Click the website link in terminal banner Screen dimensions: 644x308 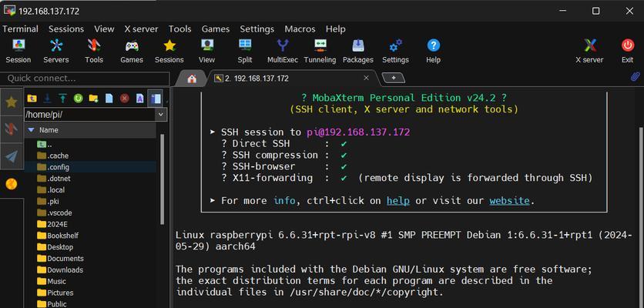pos(509,201)
